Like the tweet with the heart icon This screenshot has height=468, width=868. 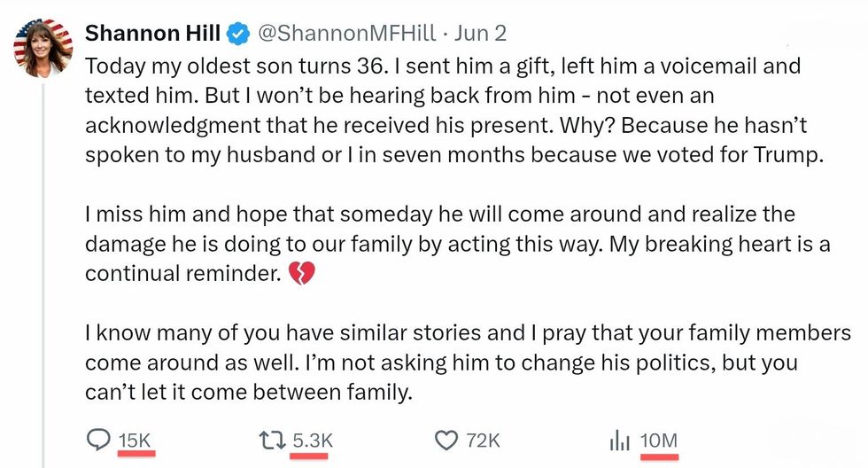tap(448, 440)
